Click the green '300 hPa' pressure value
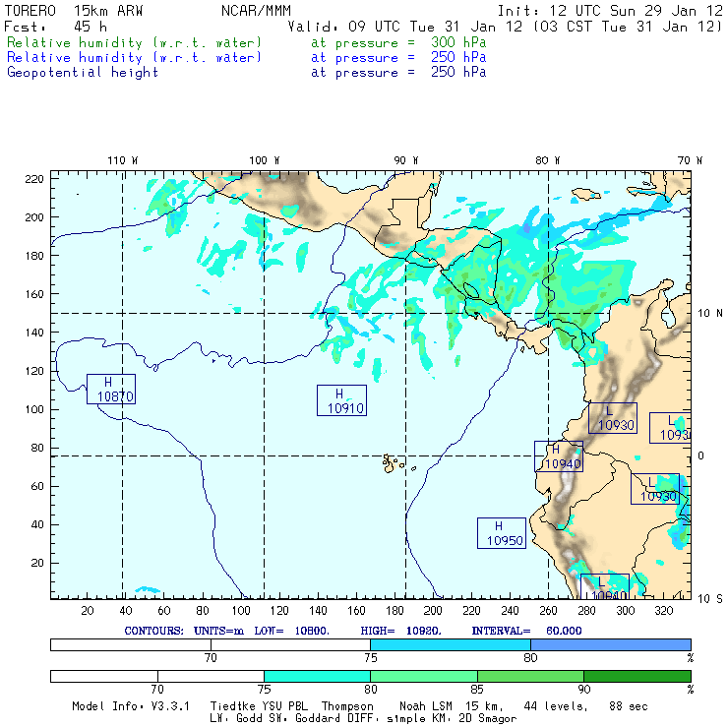 (x=458, y=42)
